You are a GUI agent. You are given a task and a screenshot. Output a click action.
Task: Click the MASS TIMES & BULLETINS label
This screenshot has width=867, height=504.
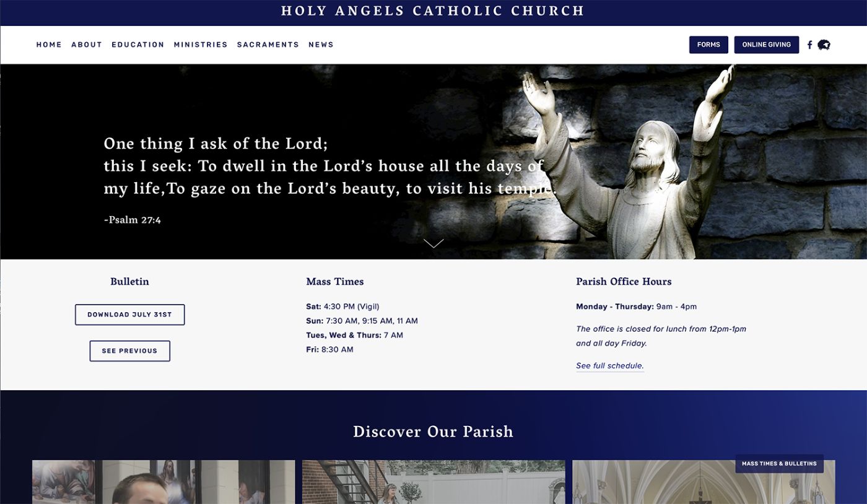(779, 463)
